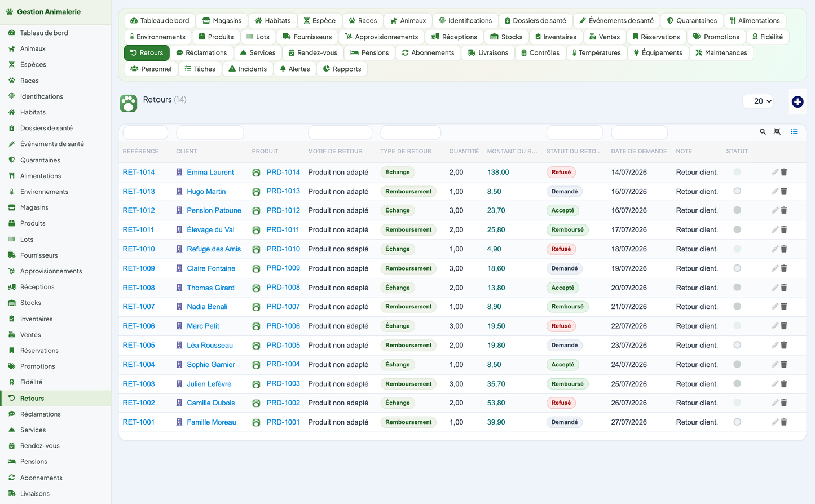Screen dimensions: 815x504
Task: Open the Statut du retour filter field
Action: [x=575, y=132]
